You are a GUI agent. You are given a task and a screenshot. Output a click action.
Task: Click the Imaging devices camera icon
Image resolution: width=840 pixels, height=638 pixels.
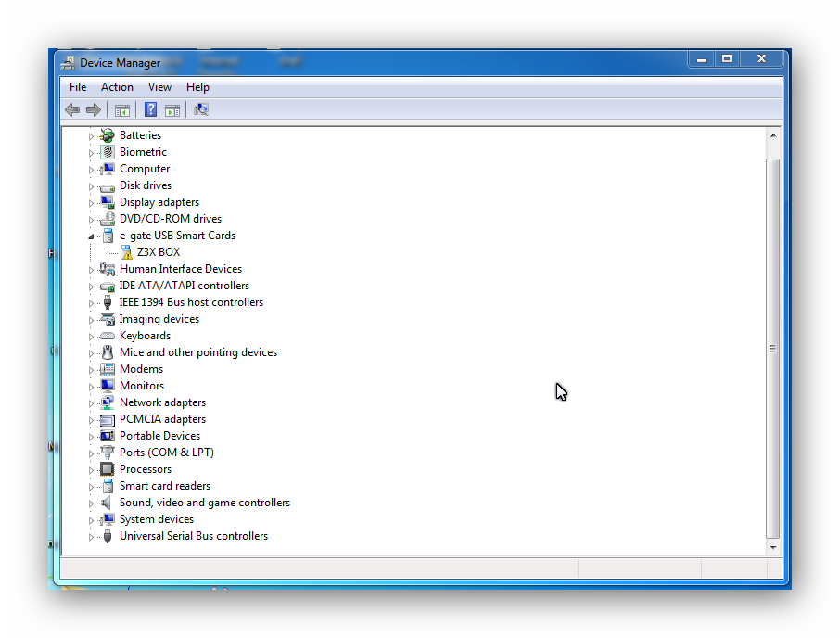pyautogui.click(x=108, y=319)
